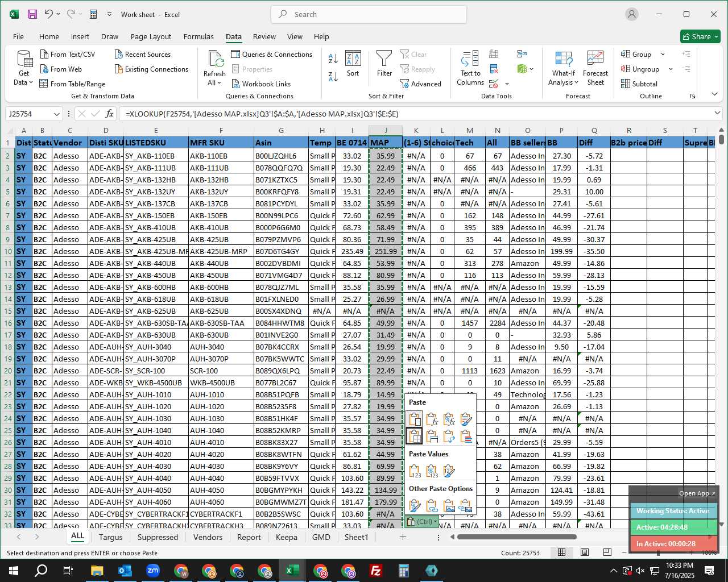The width and height of the screenshot is (728, 582).
Task: Click the Open App link
Action: point(697,493)
